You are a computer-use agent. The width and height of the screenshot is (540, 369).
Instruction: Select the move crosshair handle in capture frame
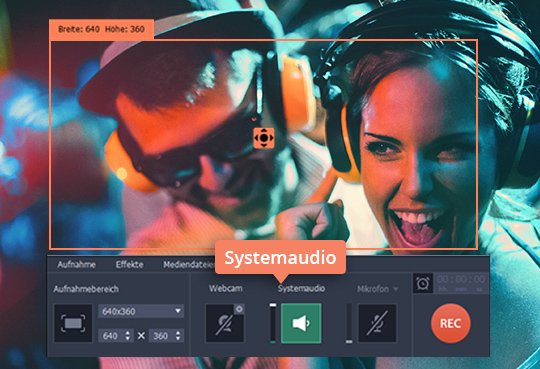click(264, 138)
